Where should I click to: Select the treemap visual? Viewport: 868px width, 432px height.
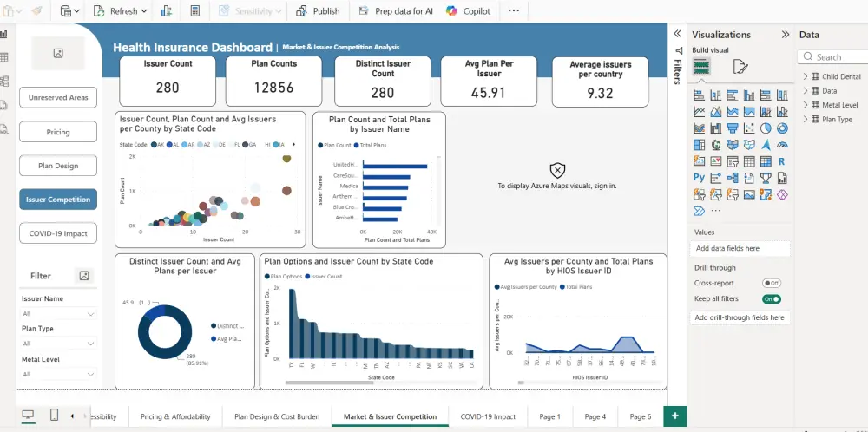(x=699, y=145)
